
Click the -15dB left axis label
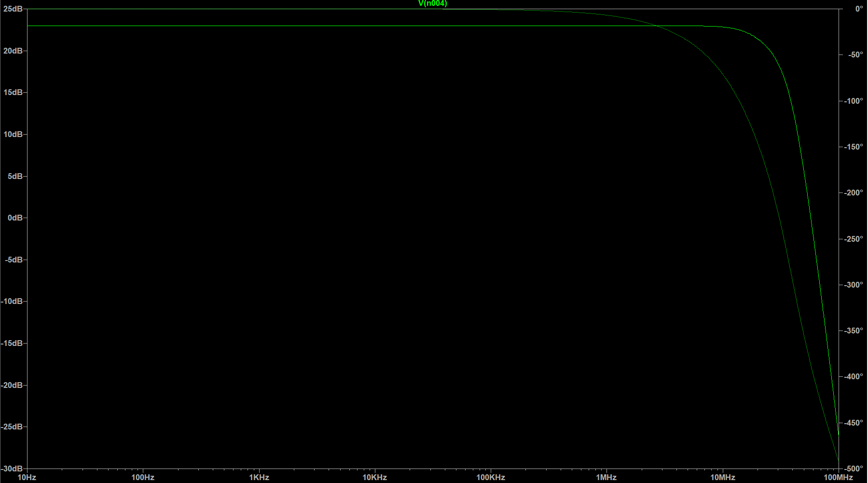pyautogui.click(x=12, y=343)
